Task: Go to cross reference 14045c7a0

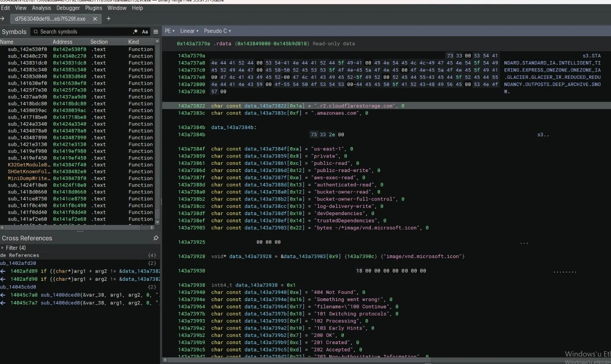Action: [80, 295]
